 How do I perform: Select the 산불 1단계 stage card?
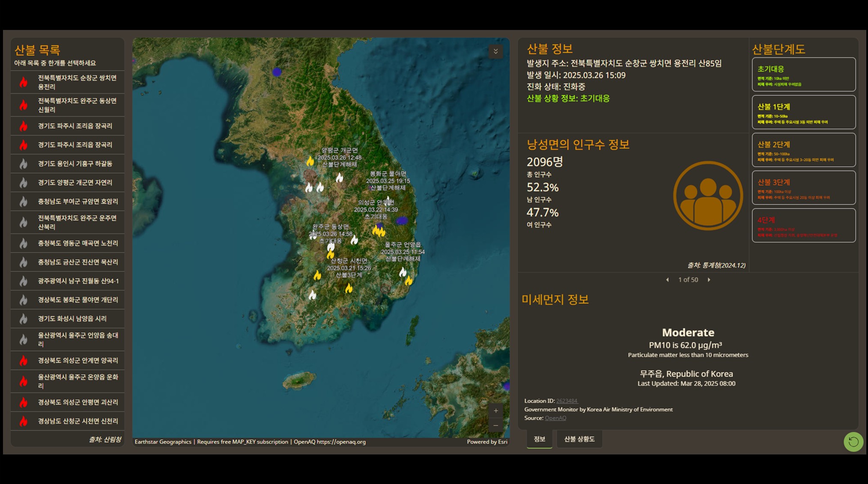coord(804,112)
